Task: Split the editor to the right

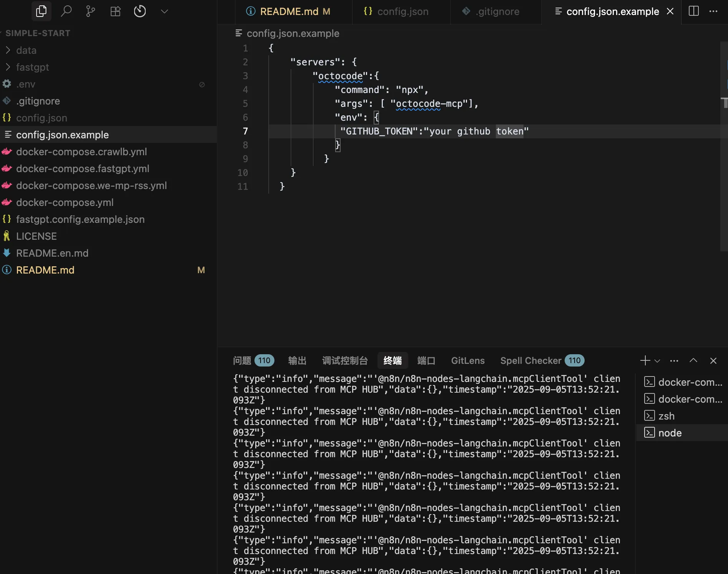Action: (694, 11)
